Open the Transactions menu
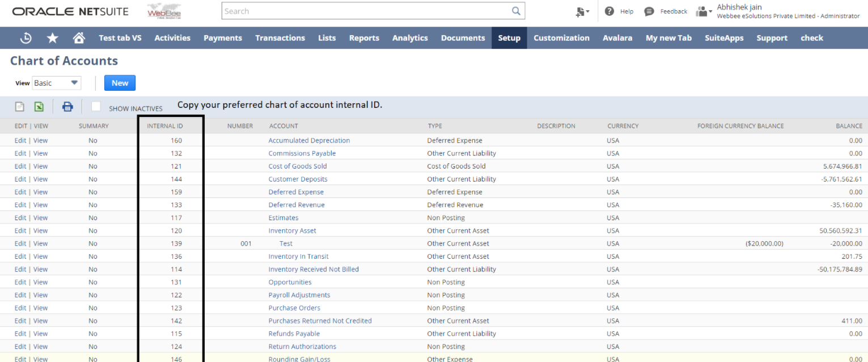868x362 pixels. (280, 38)
